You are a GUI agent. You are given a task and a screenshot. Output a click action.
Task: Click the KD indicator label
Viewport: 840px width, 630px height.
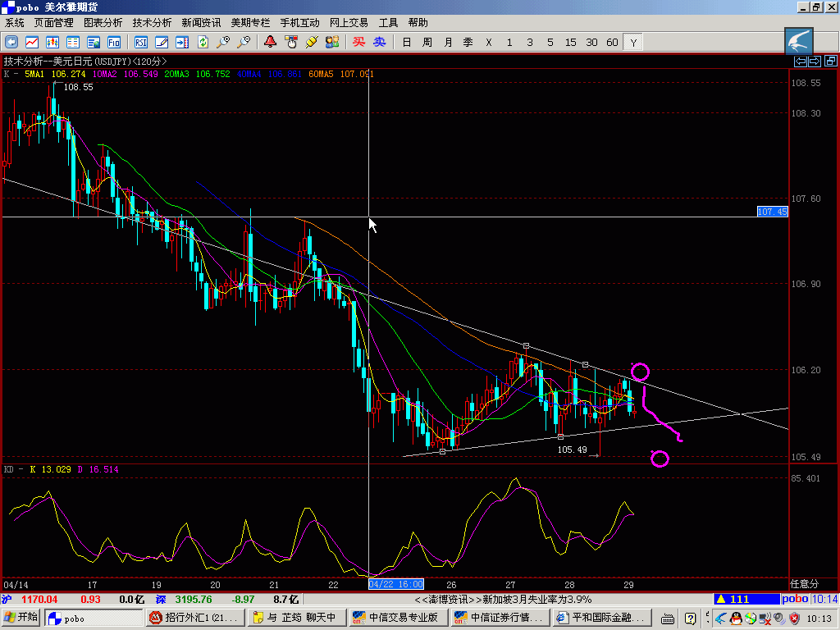pos(8,469)
